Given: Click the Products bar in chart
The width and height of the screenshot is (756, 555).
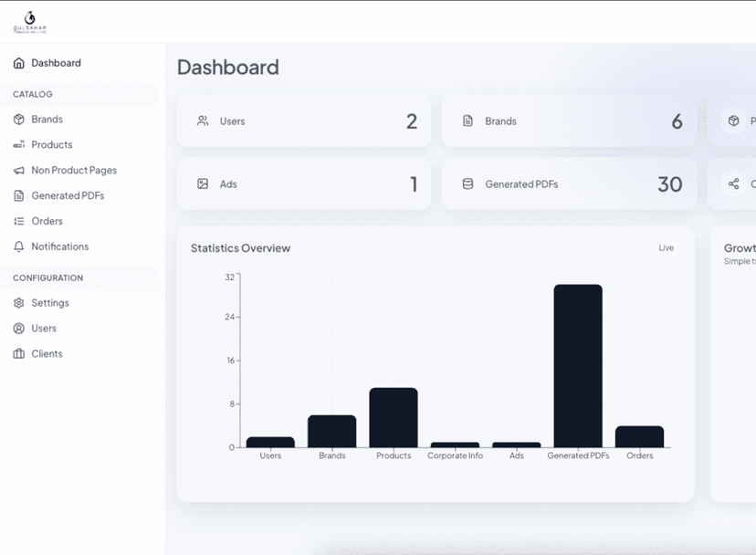Looking at the screenshot, I should point(394,417).
